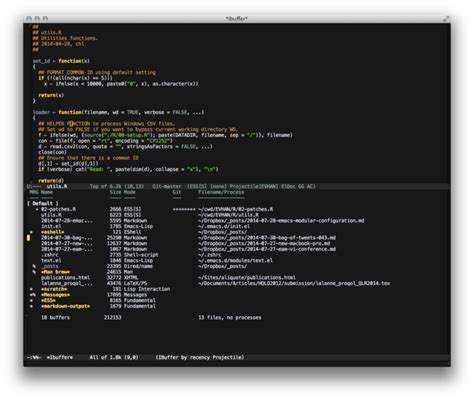Screen dimensions: 474x399
Task: Click the loader function definition line
Action: coord(118,112)
